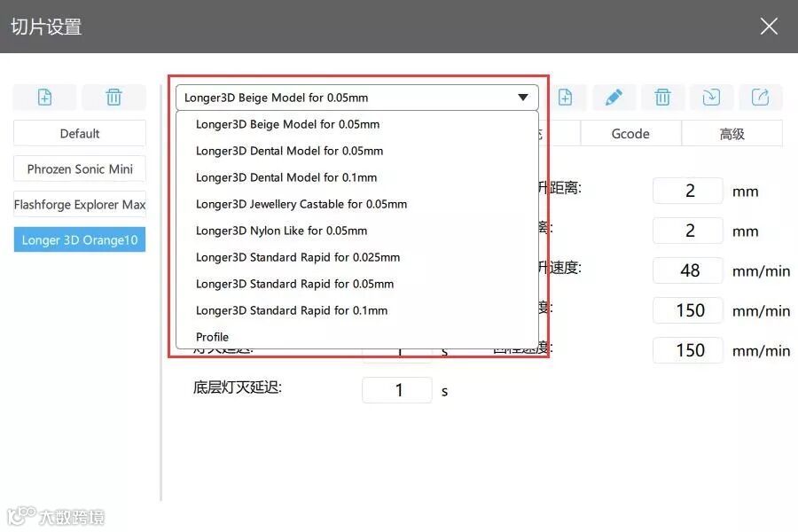Screen dimensions: 798x532
Task: Select the Phrozen Sonic Mini printer
Action: click(80, 169)
